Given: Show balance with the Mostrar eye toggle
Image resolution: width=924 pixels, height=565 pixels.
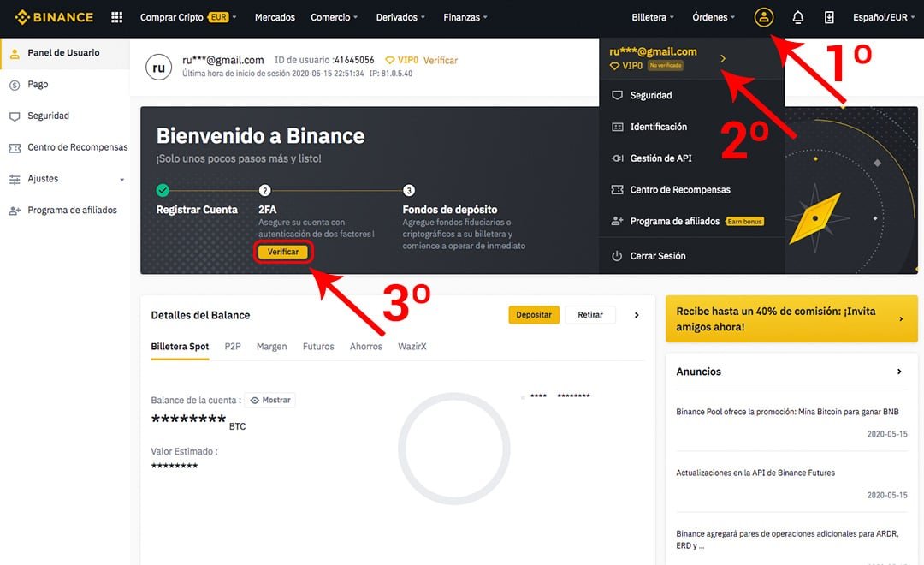Looking at the screenshot, I should click(x=269, y=400).
